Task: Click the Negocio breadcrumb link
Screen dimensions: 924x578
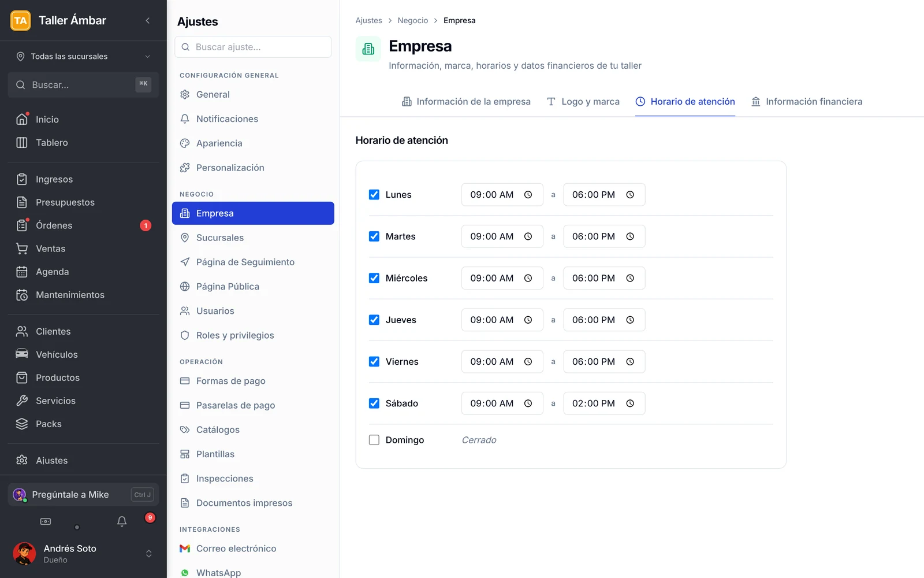Action: (413, 20)
